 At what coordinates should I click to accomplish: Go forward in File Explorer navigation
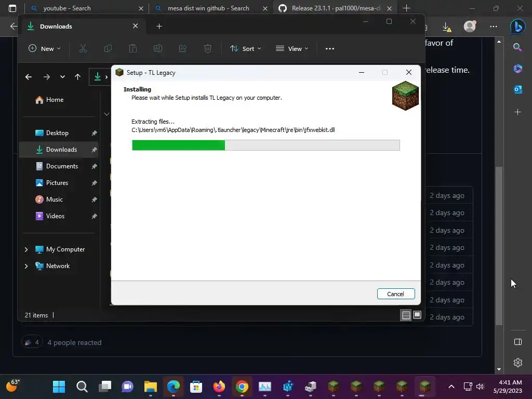pyautogui.click(x=46, y=77)
